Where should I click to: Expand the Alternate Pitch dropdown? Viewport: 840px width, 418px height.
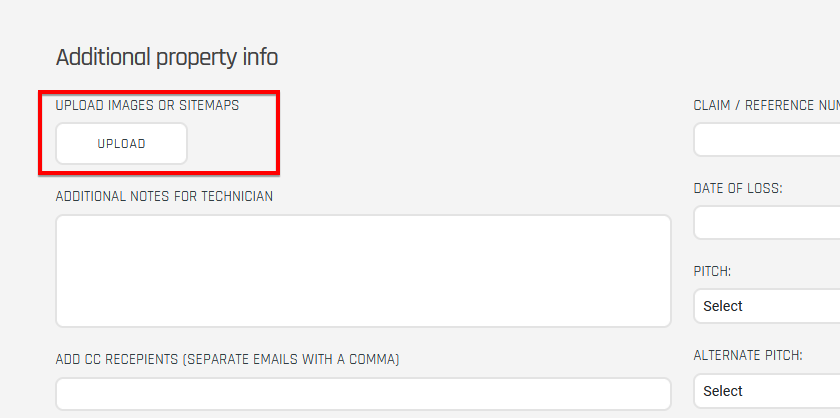(767, 391)
